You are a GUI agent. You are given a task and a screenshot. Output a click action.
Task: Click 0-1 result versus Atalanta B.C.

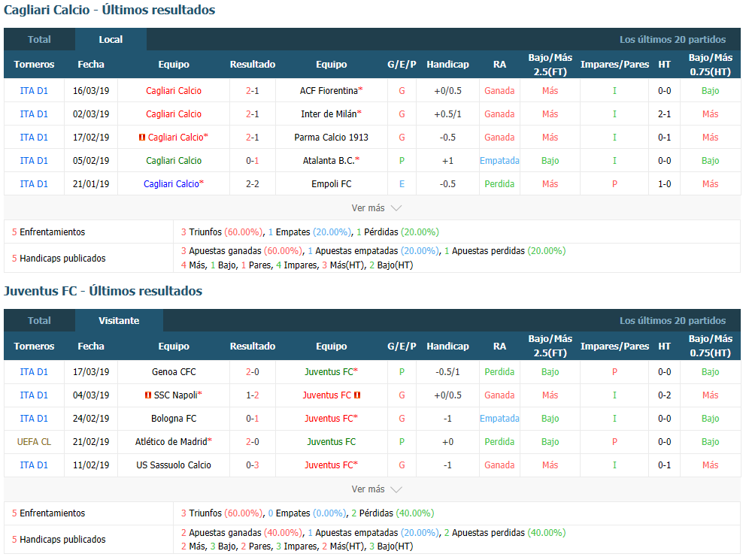point(252,160)
